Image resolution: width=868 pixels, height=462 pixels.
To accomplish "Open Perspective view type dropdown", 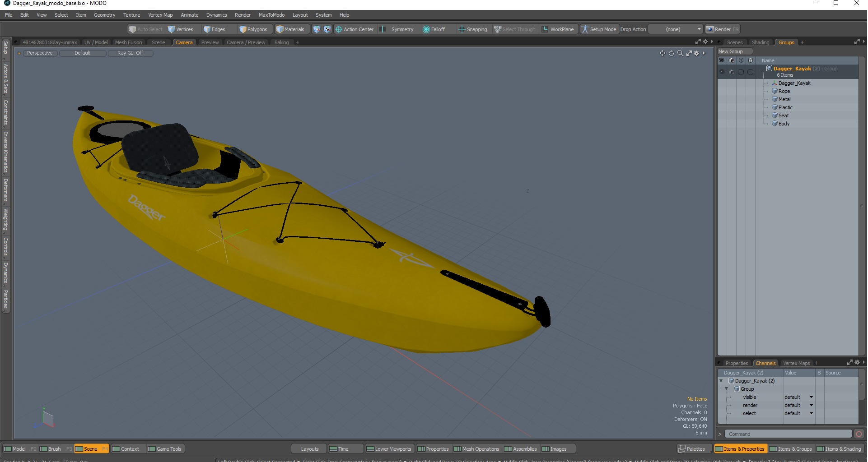I will tap(40, 53).
